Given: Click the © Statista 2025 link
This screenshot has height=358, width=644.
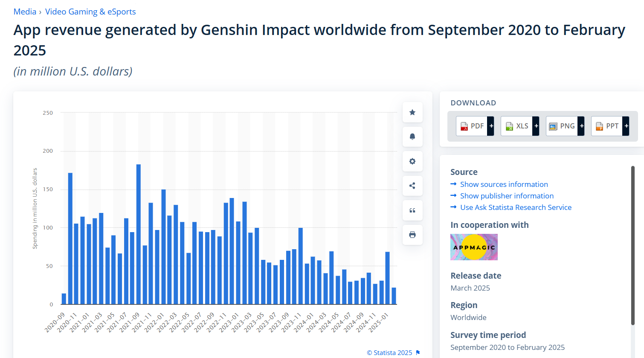Looking at the screenshot, I should [389, 352].
